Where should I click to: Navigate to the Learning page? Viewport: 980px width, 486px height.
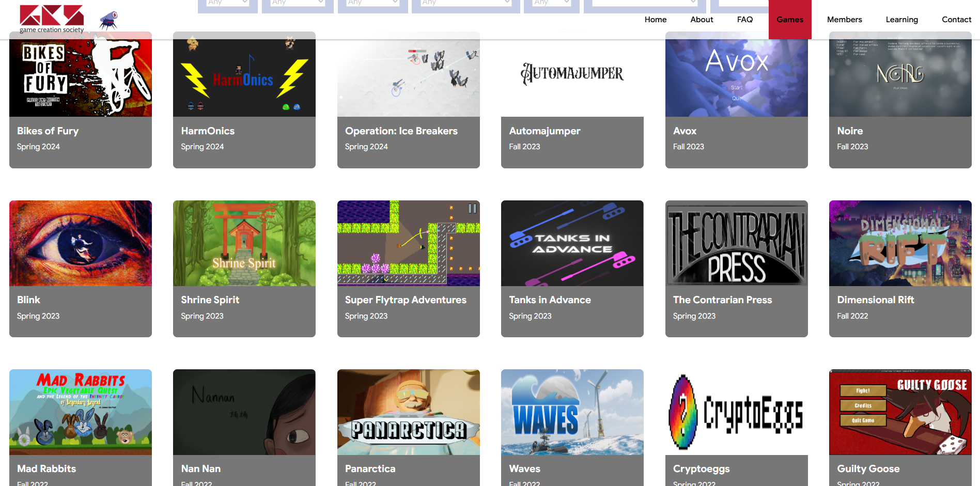901,20
